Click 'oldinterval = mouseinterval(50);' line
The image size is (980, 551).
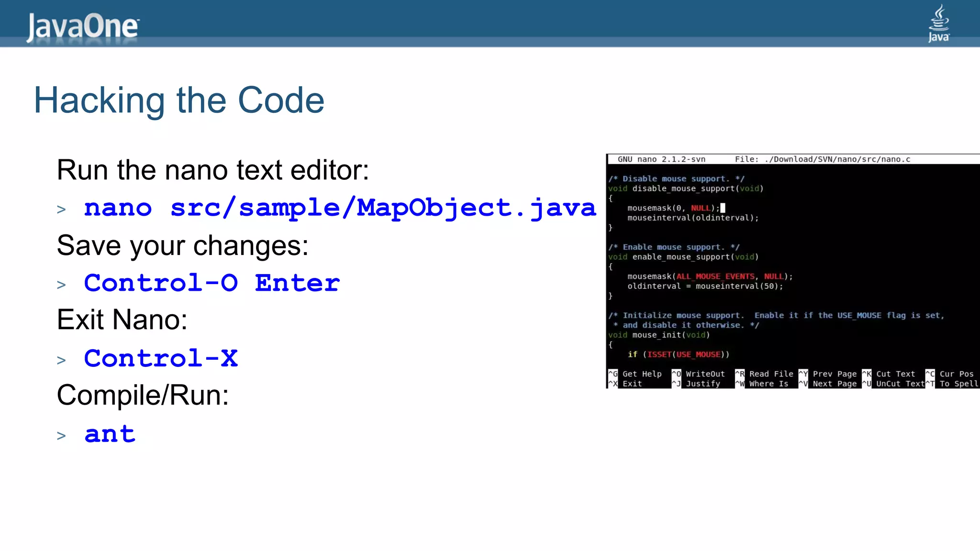point(705,286)
